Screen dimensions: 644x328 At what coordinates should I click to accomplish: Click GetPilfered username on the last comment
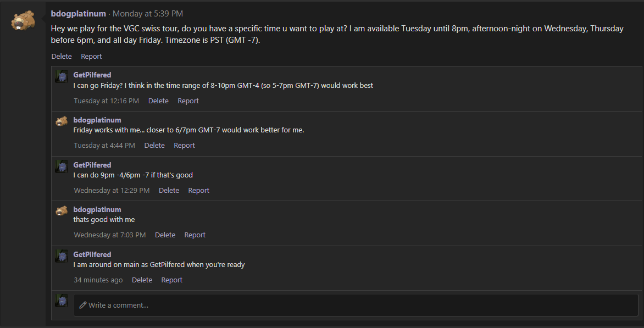(x=92, y=254)
